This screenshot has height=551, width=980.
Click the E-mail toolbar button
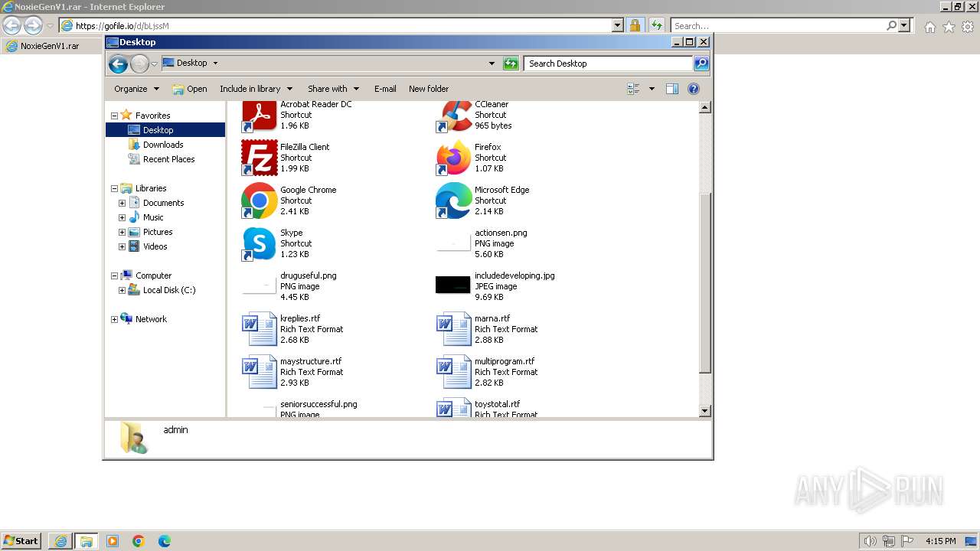point(385,89)
